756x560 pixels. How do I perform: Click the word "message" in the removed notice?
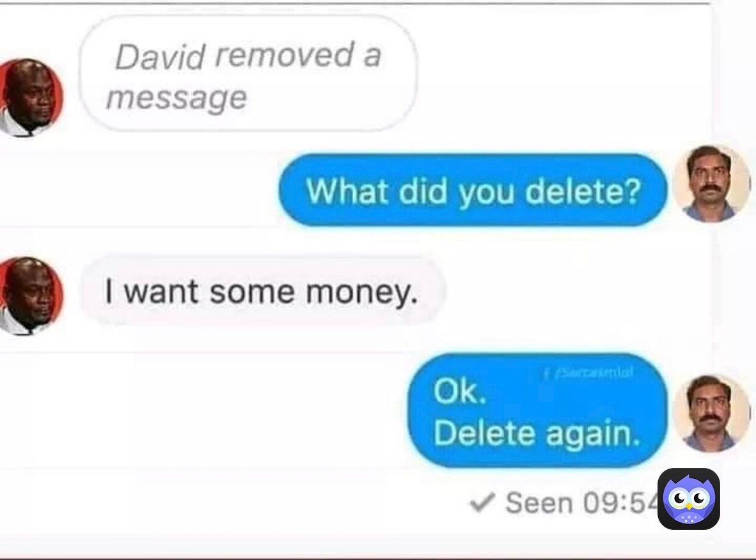(177, 98)
